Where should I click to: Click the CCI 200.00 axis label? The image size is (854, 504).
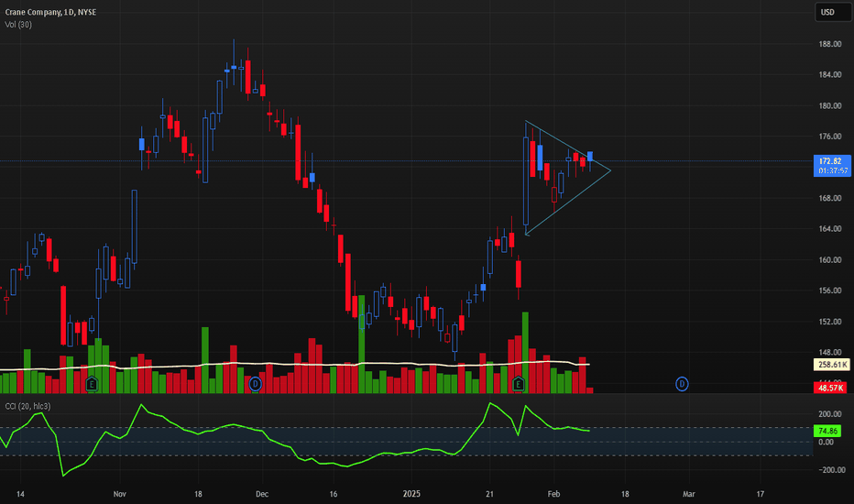point(830,414)
